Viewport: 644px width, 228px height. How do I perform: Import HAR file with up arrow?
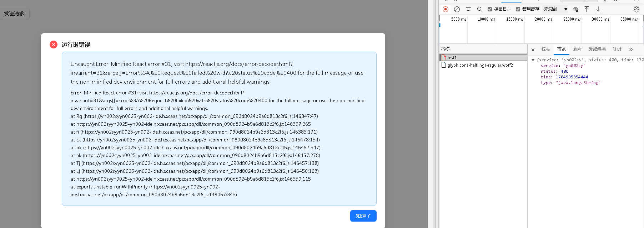[x=587, y=9]
